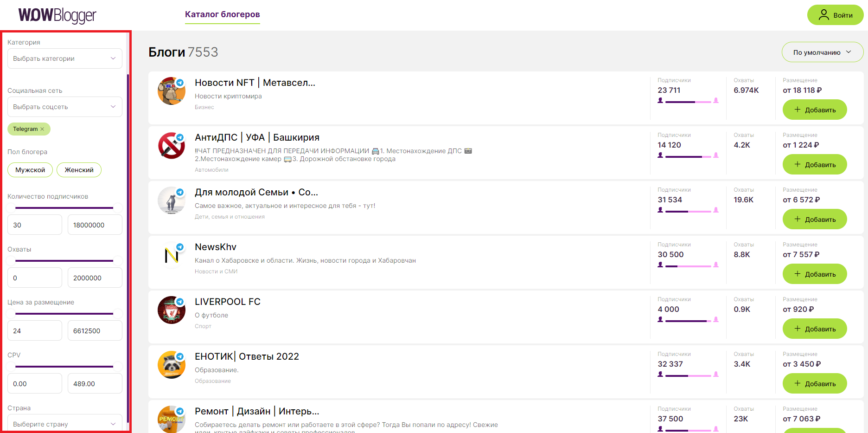
Task: Click the Для молодой Семьи avatar
Action: coord(171,200)
